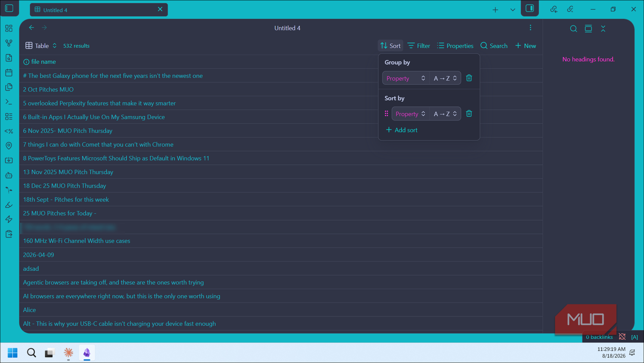Open the Table view selector
644x363 pixels.
[x=41, y=46]
